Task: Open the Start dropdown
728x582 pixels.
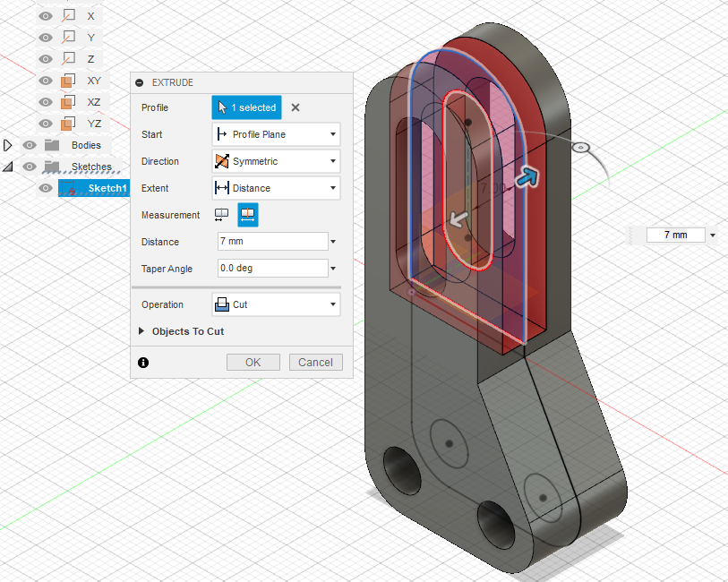Action: pyautogui.click(x=277, y=134)
